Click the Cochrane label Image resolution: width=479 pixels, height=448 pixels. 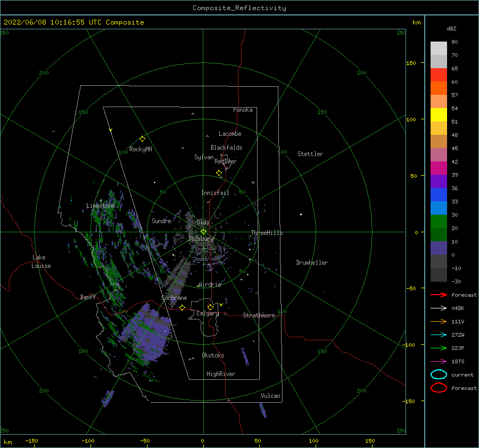[x=174, y=298]
